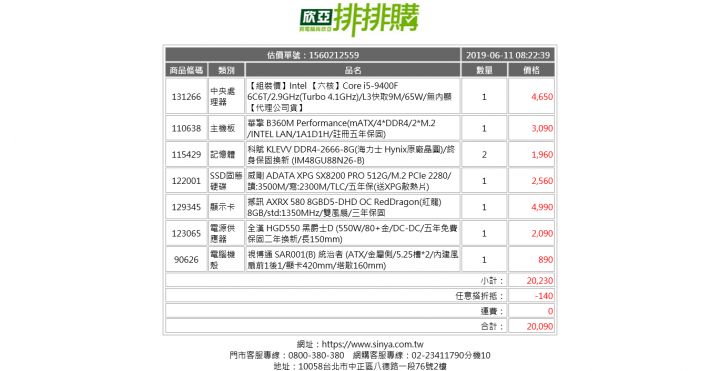Select product code 110638
Viewport: 720px width, 371px height.
[186, 129]
